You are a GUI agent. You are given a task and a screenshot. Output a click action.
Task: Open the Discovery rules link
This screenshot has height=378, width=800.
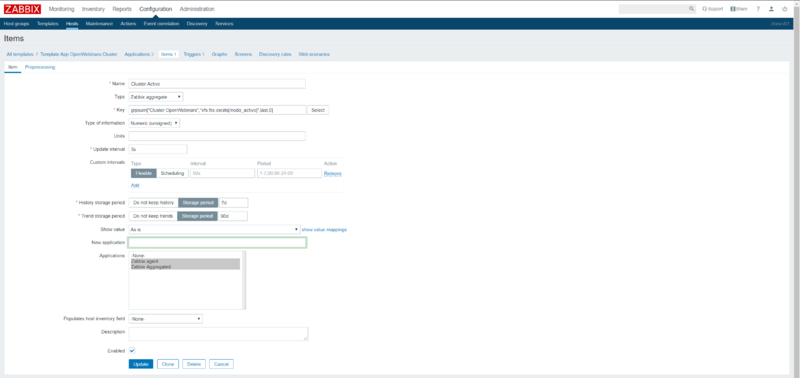[275, 54]
